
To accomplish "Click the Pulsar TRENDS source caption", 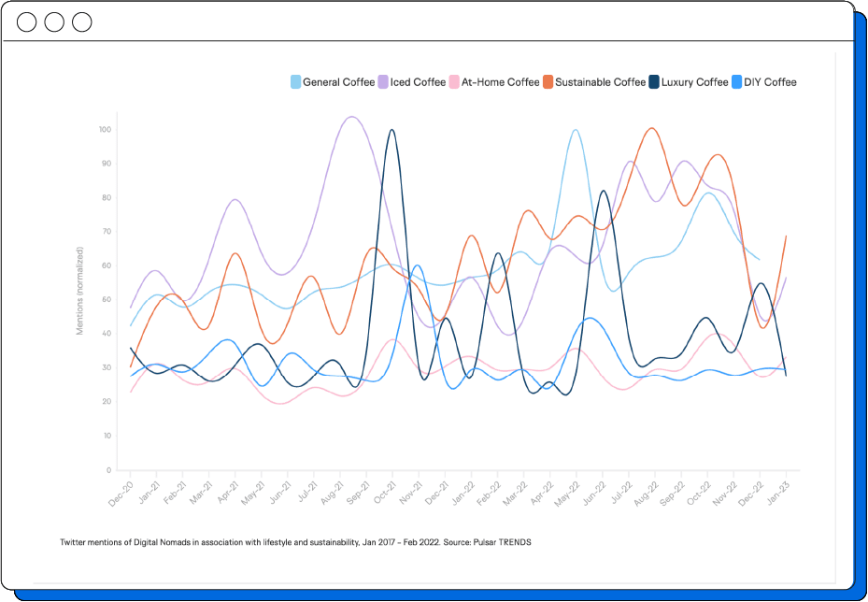I will point(294,542).
